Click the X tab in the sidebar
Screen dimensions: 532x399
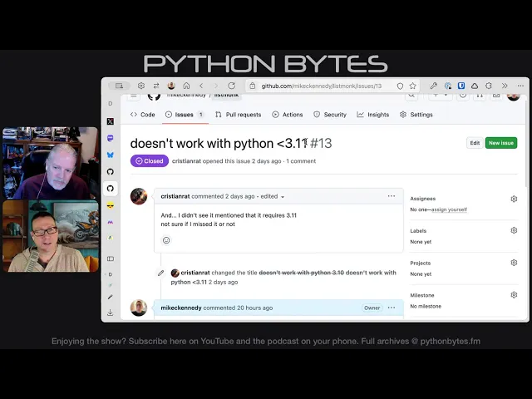[111, 121]
